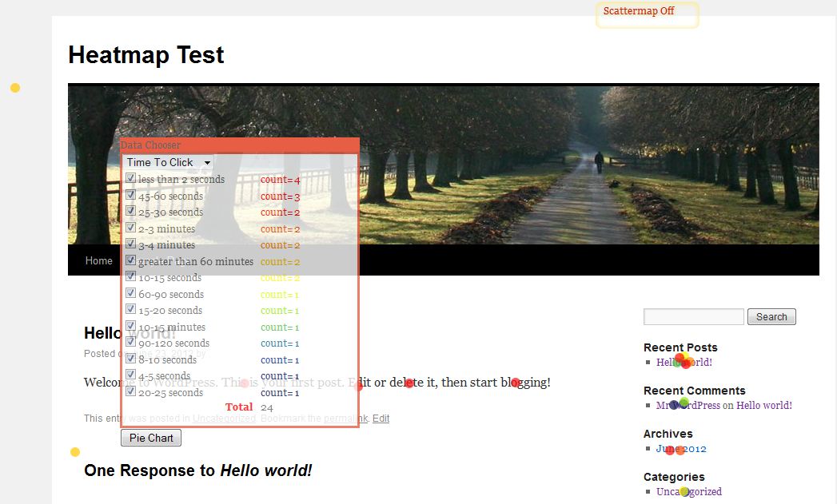Open the 'Uncategorized' category in sidebar
The width and height of the screenshot is (837, 504).
tap(688, 492)
